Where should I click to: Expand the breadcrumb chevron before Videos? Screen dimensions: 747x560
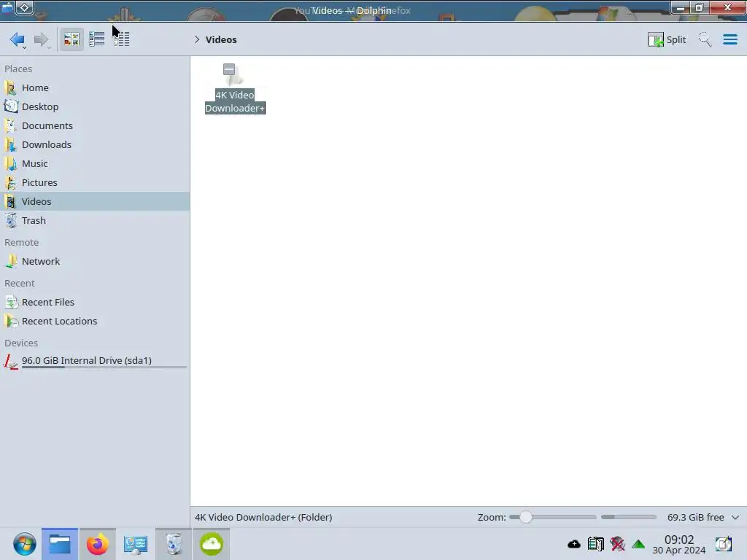197,39
